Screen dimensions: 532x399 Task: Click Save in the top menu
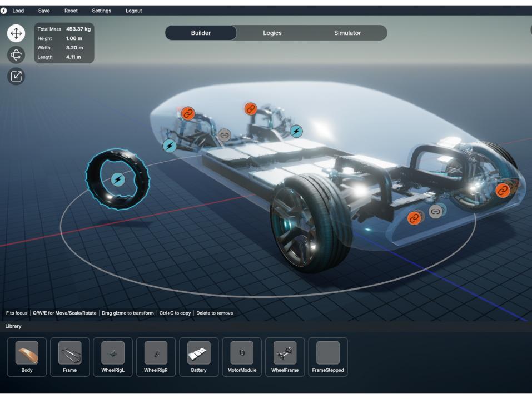tap(44, 11)
